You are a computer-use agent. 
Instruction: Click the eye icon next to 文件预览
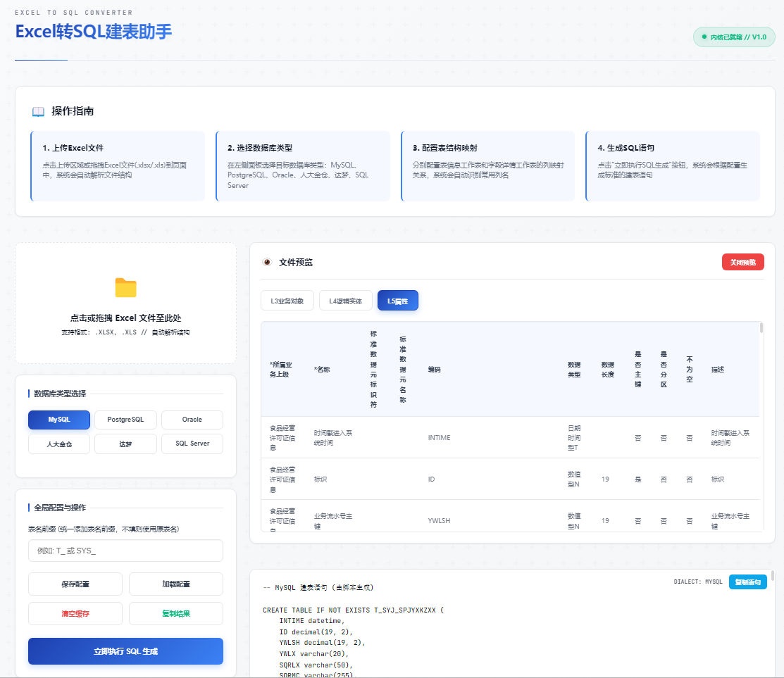tap(267, 262)
